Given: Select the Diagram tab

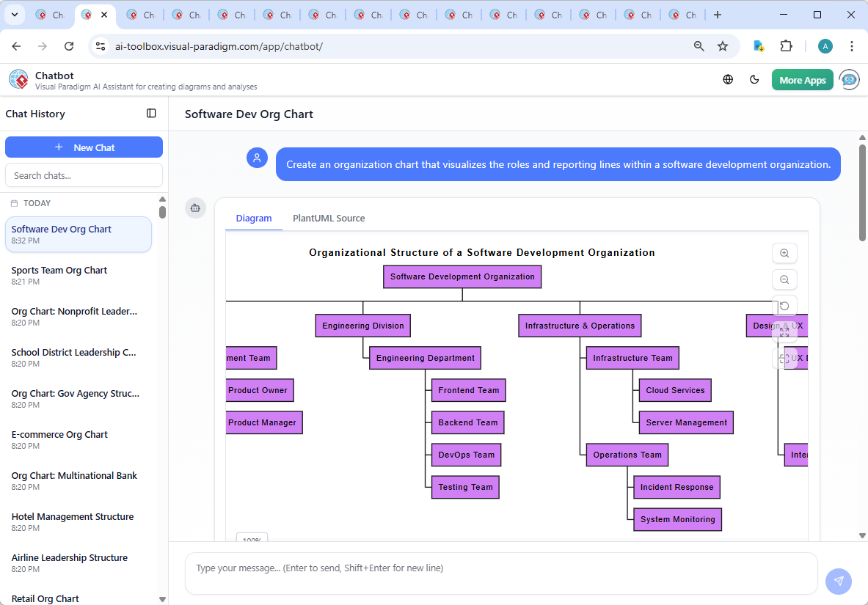Looking at the screenshot, I should click(254, 219).
